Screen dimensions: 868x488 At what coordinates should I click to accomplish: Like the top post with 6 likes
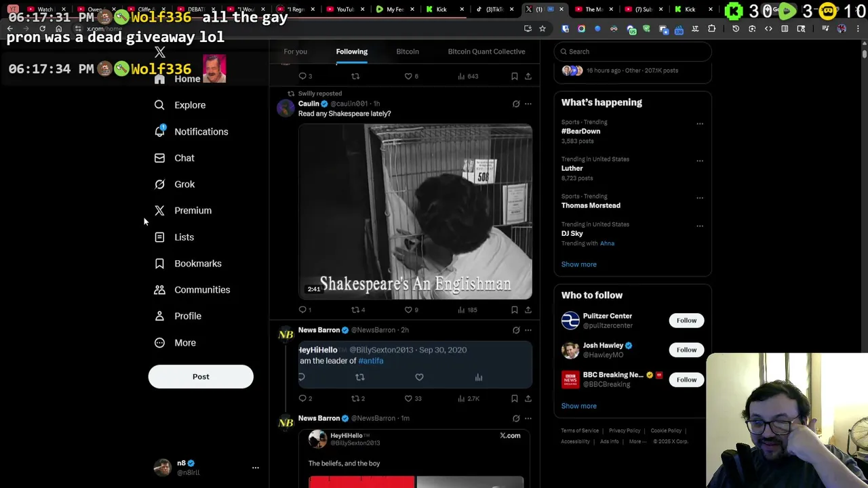tap(411, 77)
